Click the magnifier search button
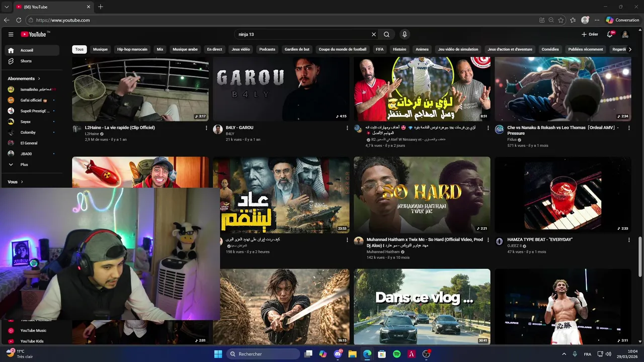 pos(386,34)
